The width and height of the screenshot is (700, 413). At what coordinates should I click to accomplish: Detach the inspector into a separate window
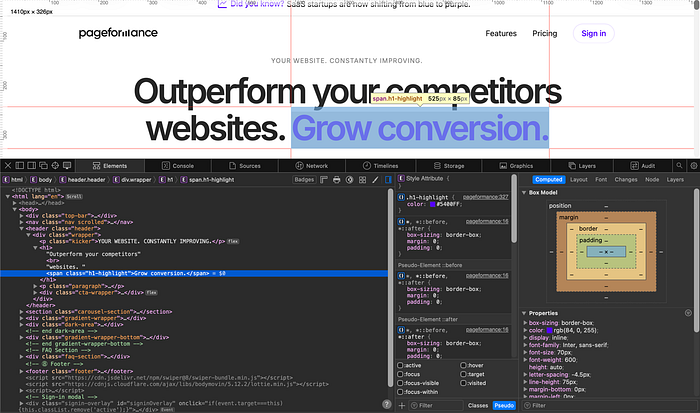(43, 166)
